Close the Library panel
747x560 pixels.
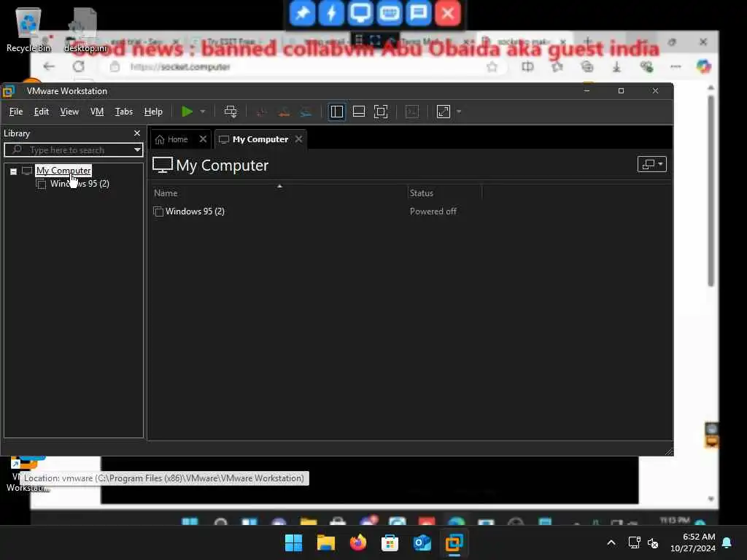click(137, 133)
